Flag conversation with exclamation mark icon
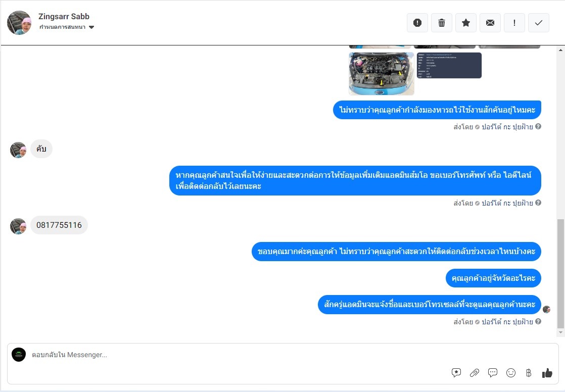The image size is (565, 392). pyautogui.click(x=514, y=23)
